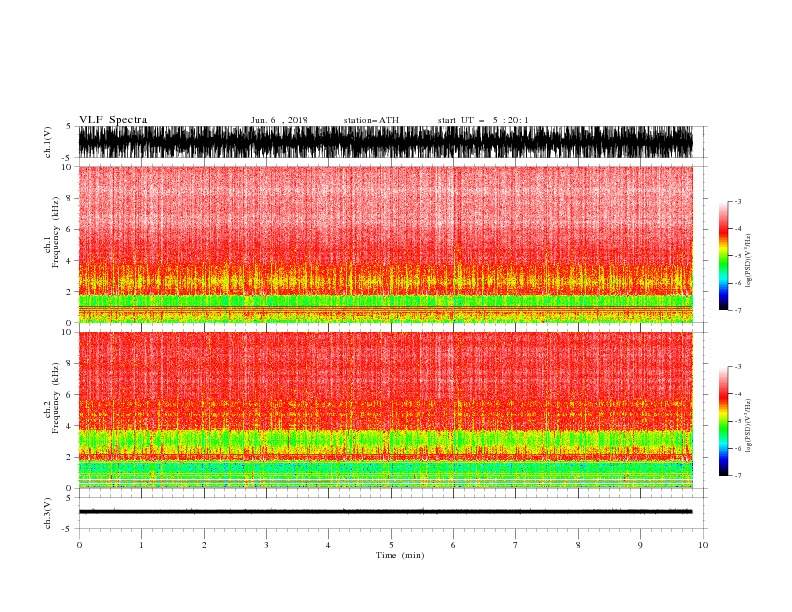Screen dimensions: 792x612
Task: Click the "8" tick on ch.1 frequency axis
Action: click(69, 198)
